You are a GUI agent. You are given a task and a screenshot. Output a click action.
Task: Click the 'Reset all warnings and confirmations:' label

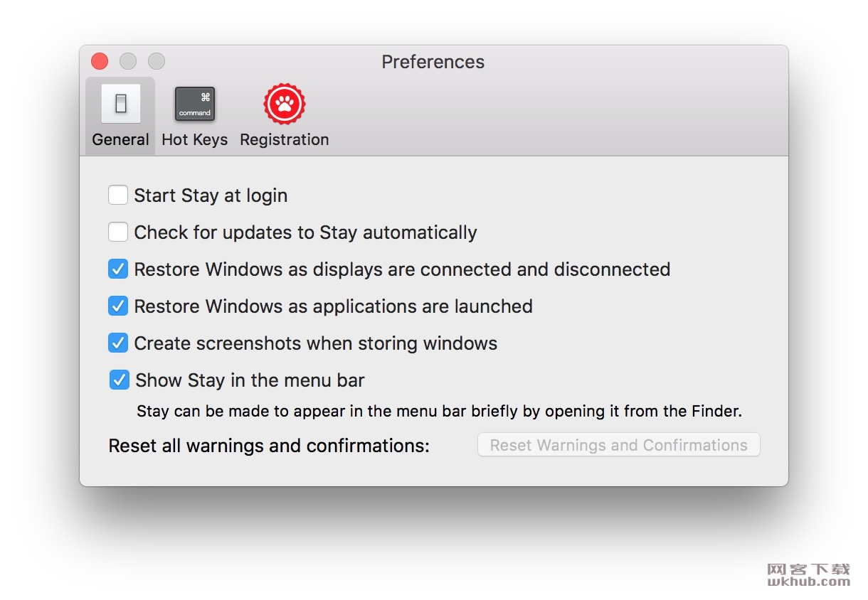click(x=269, y=446)
